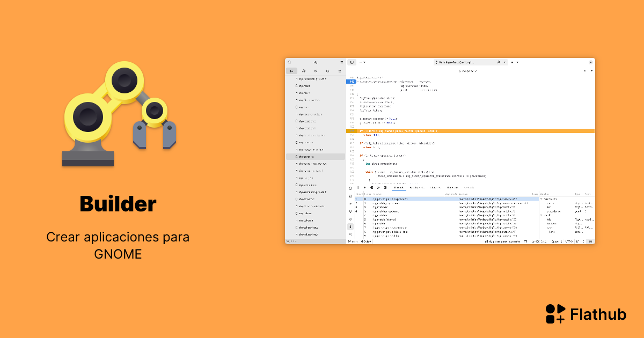This screenshot has width=644, height=338.
Task: Open the search icon in the bottom panel rail
Action: pos(350,233)
